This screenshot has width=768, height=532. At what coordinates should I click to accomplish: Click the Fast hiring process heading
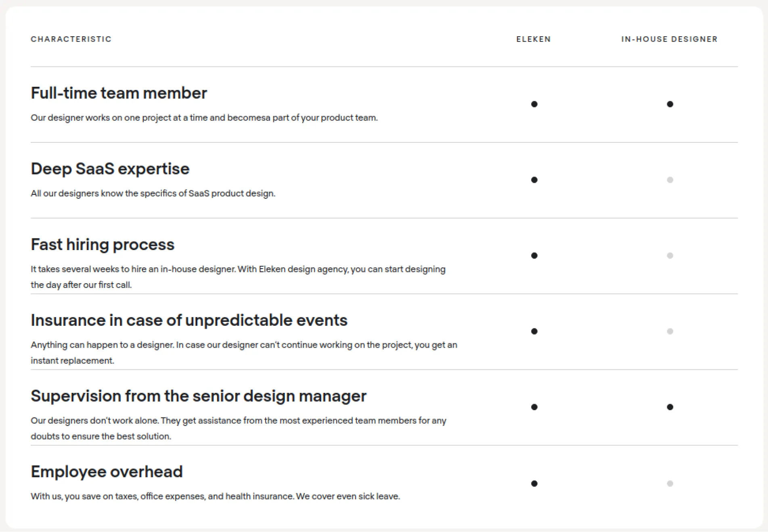[103, 244]
